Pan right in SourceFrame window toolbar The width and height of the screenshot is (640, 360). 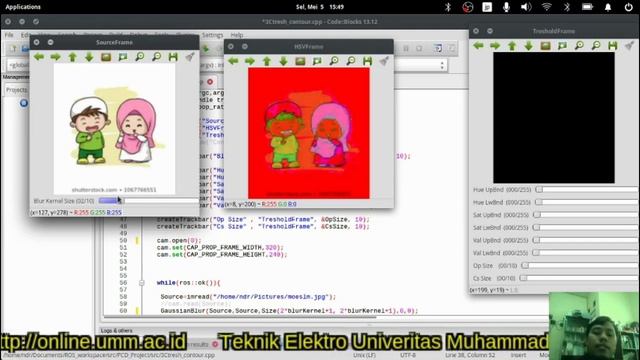(x=56, y=57)
